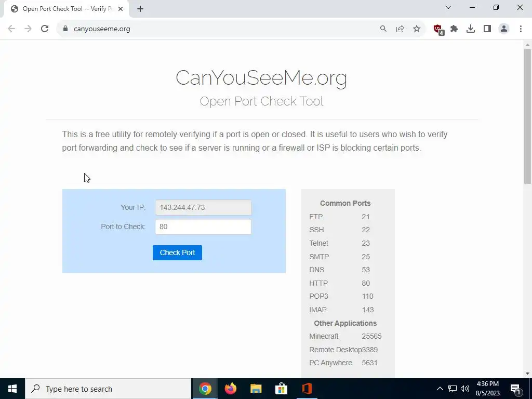Click the Port to Check input
The height and width of the screenshot is (399, 532).
point(203,227)
